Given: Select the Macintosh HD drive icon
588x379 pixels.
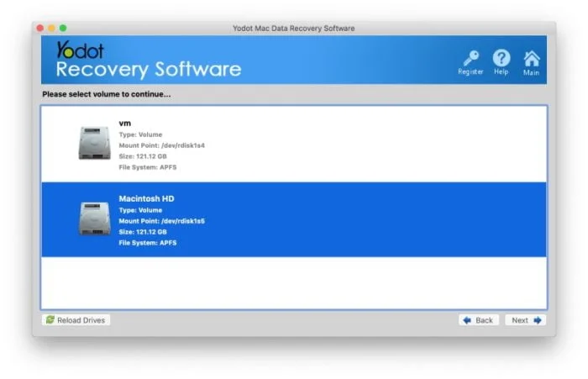Looking at the screenshot, I should click(94, 218).
